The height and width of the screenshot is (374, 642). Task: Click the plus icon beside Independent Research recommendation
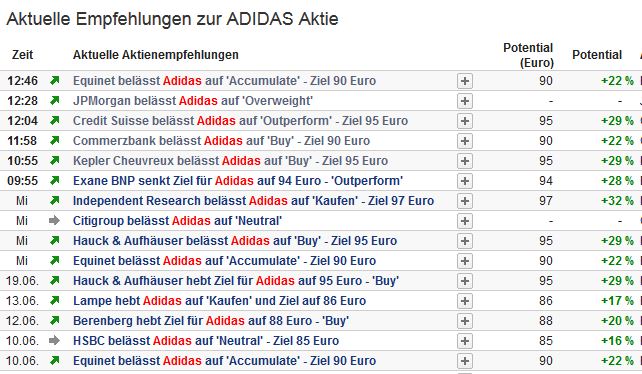pyautogui.click(x=465, y=201)
